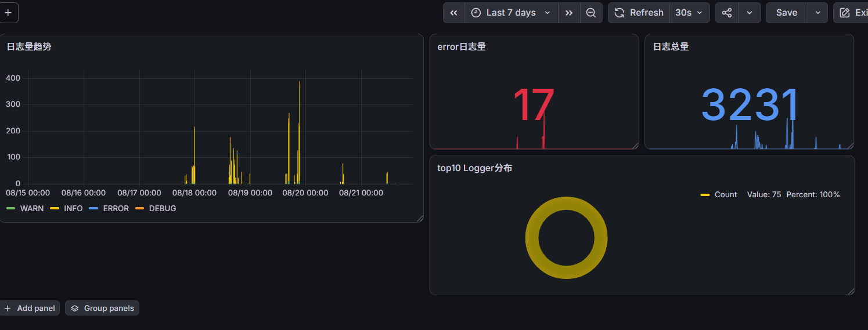Open the Last 7 days time picker

pos(512,13)
